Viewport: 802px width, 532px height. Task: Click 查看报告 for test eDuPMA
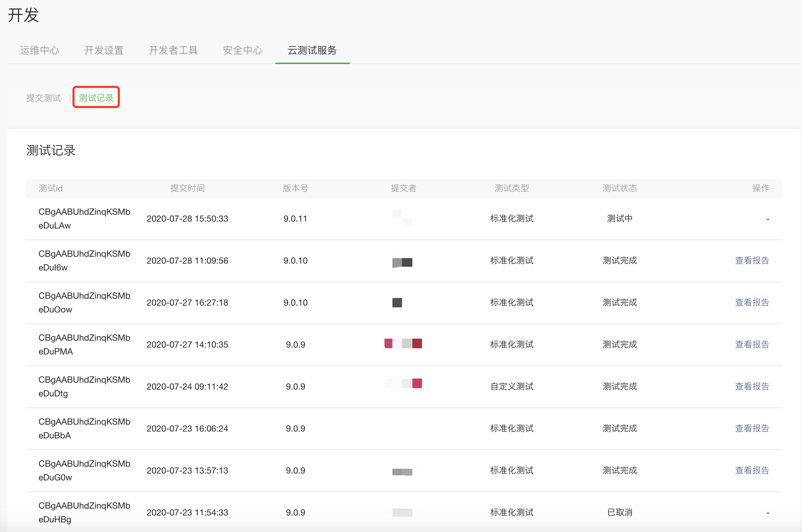point(752,344)
